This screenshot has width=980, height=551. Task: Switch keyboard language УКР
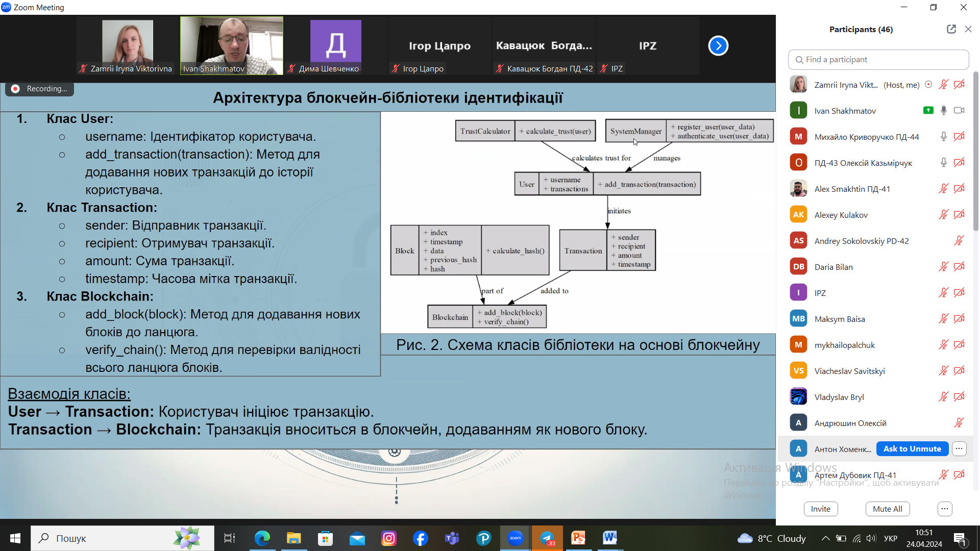(890, 538)
